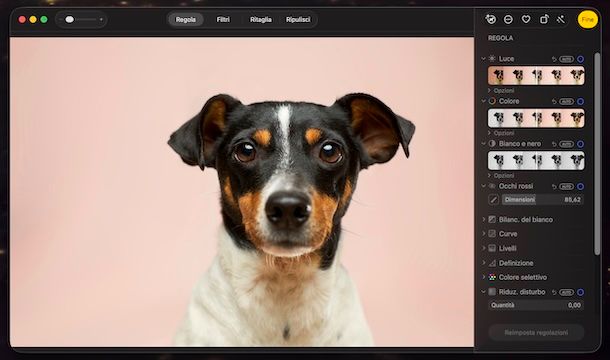This screenshot has width=610, height=360.
Task: Click the zoom slider knob in the title bar
Action: click(70, 19)
